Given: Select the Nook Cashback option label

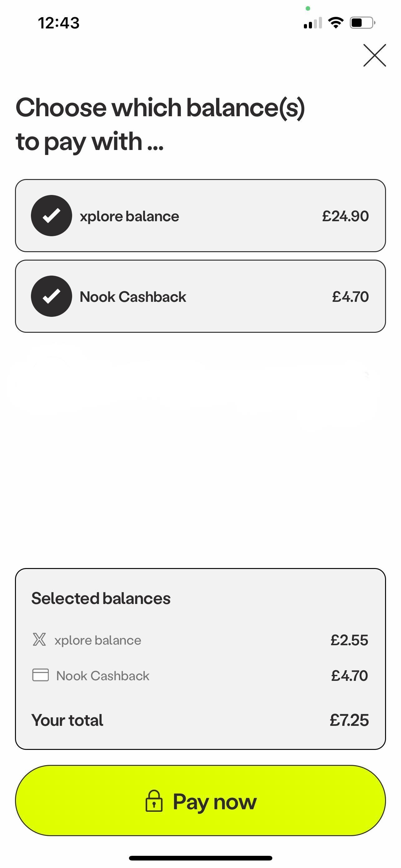Looking at the screenshot, I should (133, 297).
